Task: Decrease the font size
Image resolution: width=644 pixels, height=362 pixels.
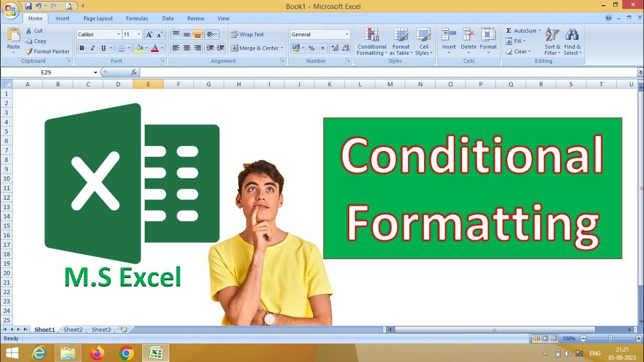Action: [x=159, y=35]
